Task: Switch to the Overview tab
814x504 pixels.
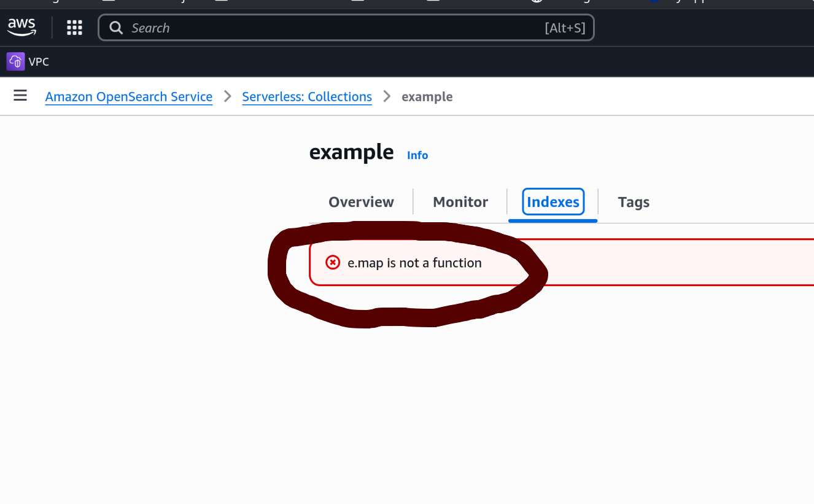Action: 361,202
